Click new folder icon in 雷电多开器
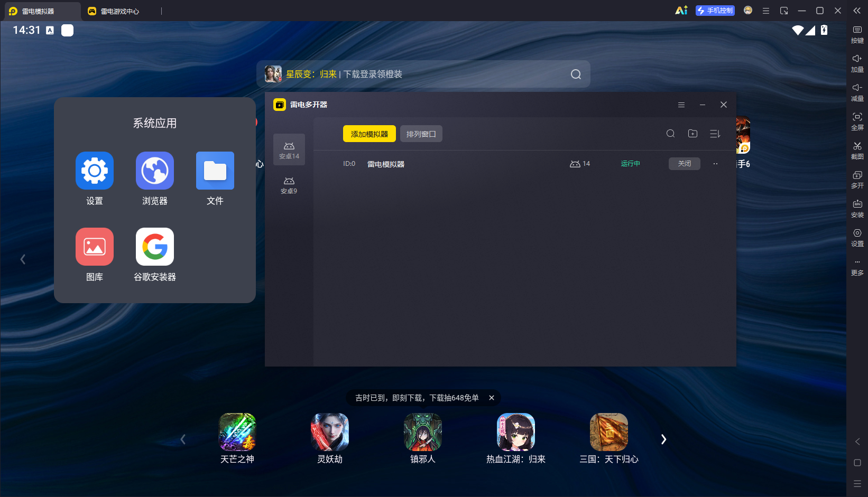Image resolution: width=868 pixels, height=497 pixels. tap(692, 134)
